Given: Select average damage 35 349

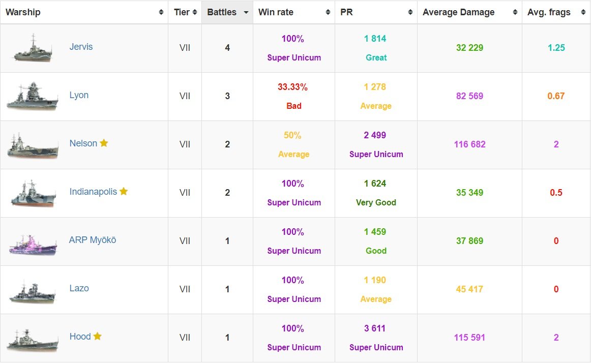Looking at the screenshot, I should tap(469, 193).
